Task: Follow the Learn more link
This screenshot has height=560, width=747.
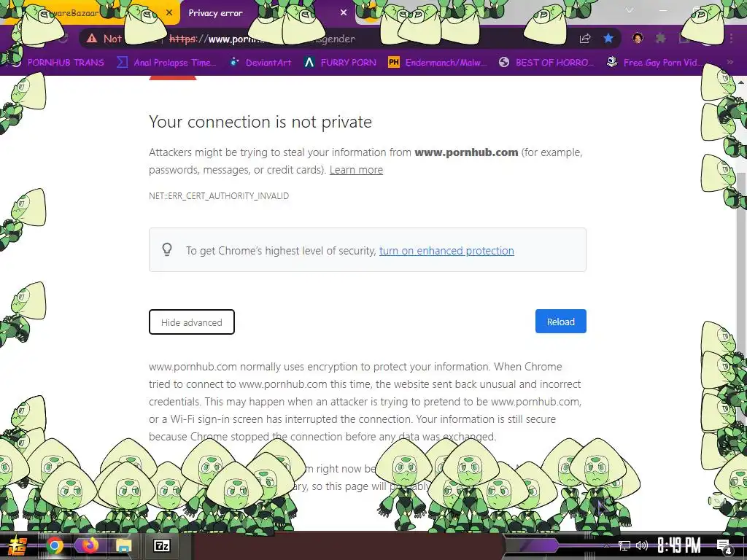Action: pos(356,169)
